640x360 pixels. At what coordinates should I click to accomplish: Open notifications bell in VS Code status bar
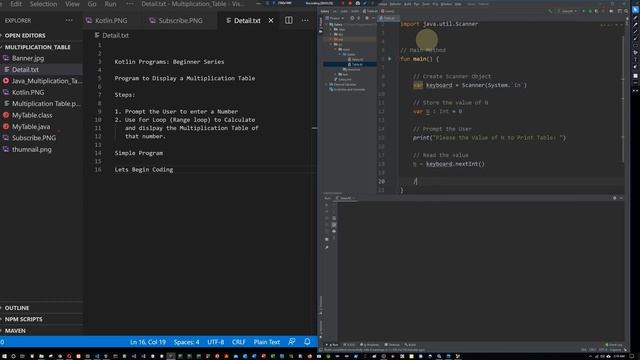[307, 342]
